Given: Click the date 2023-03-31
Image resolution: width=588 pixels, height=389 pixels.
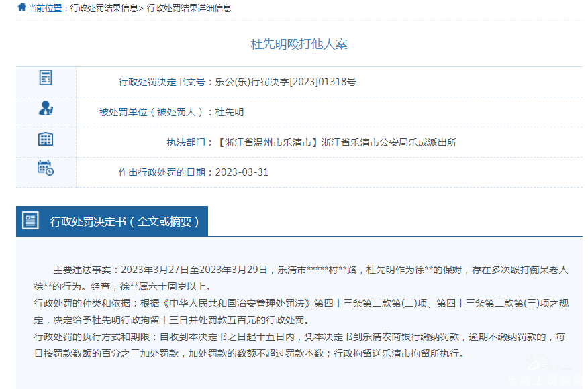Looking at the screenshot, I should point(242,172).
